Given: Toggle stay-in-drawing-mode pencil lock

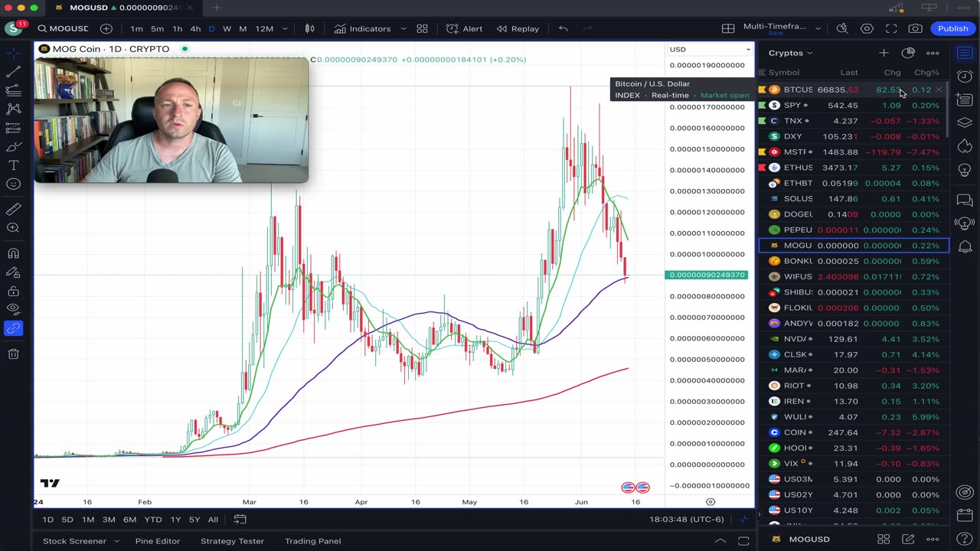Looking at the screenshot, I should [x=13, y=272].
